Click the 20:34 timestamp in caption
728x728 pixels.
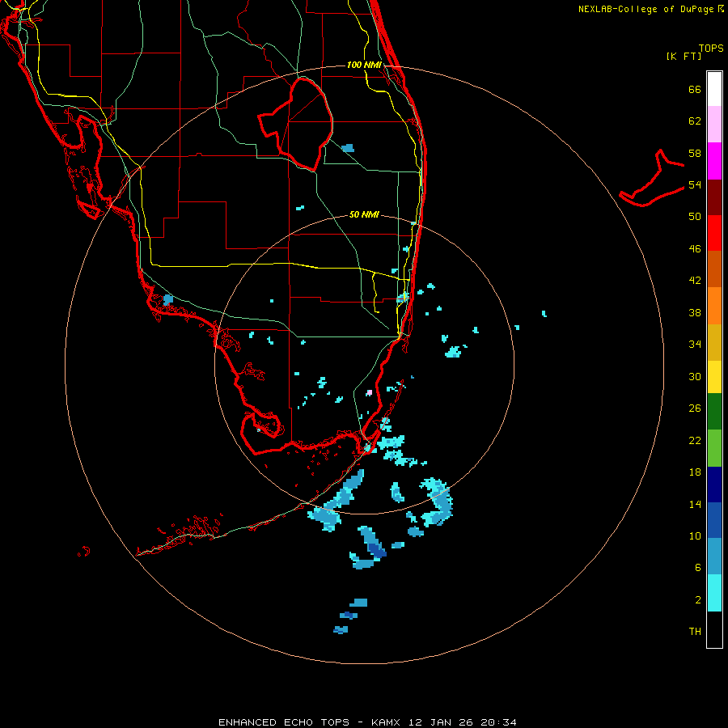498,722
